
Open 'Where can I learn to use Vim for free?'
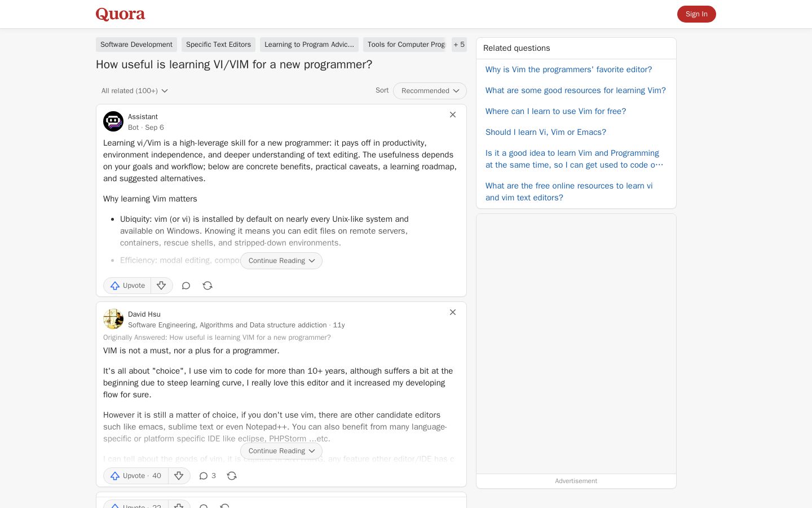coord(555,111)
